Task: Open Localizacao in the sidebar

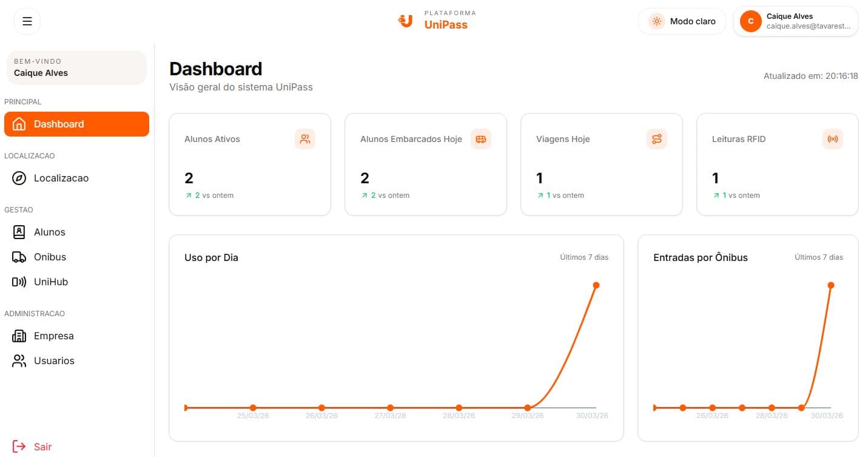Action: pos(76,178)
